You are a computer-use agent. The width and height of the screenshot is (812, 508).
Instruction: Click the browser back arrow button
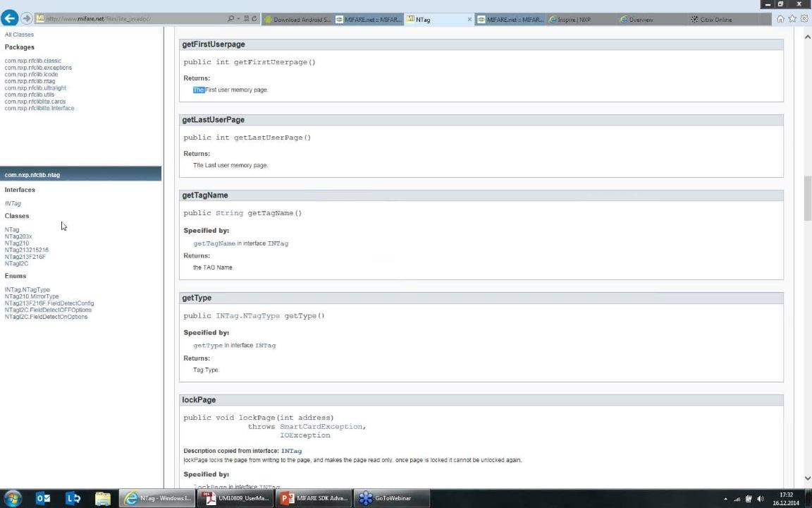[x=9, y=18]
